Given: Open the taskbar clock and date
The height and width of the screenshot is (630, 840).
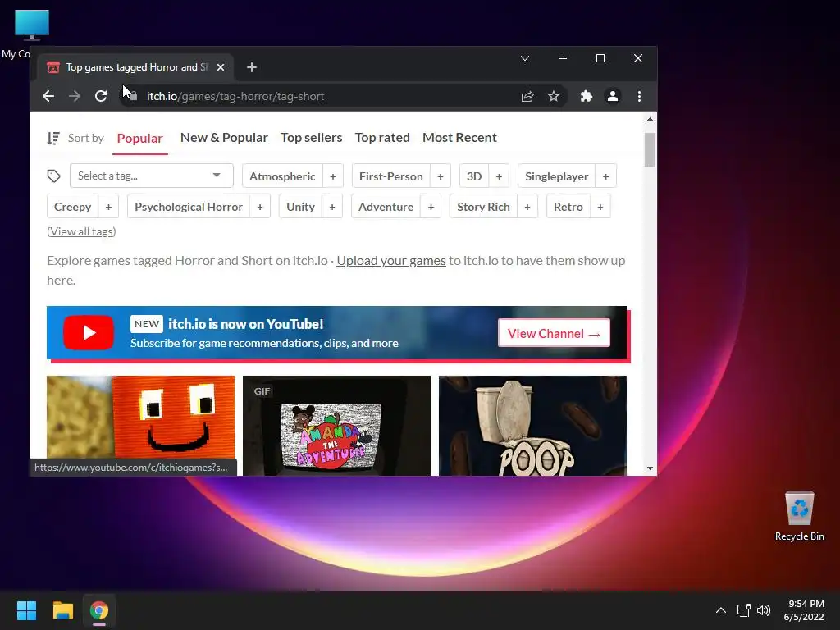Looking at the screenshot, I should coord(804,610).
